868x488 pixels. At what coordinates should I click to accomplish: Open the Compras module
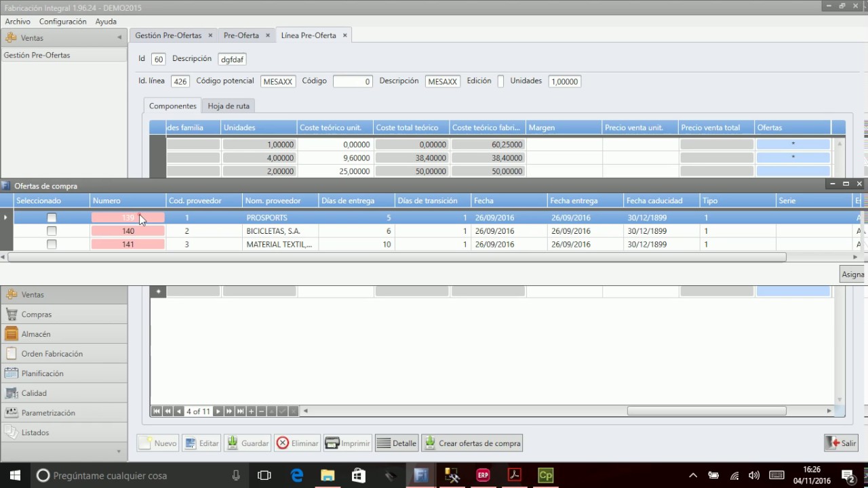tap(64, 314)
